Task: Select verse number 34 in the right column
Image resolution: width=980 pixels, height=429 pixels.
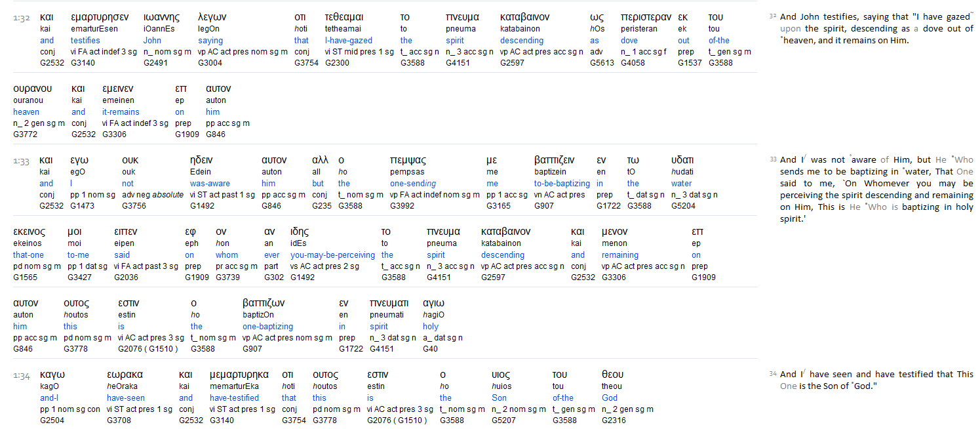Action: 772,374
